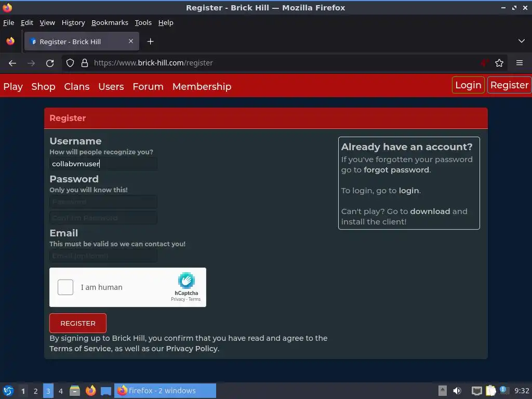The height and width of the screenshot is (399, 532).
Task: Submit the form with the REGISTER button
Action: pyautogui.click(x=78, y=323)
